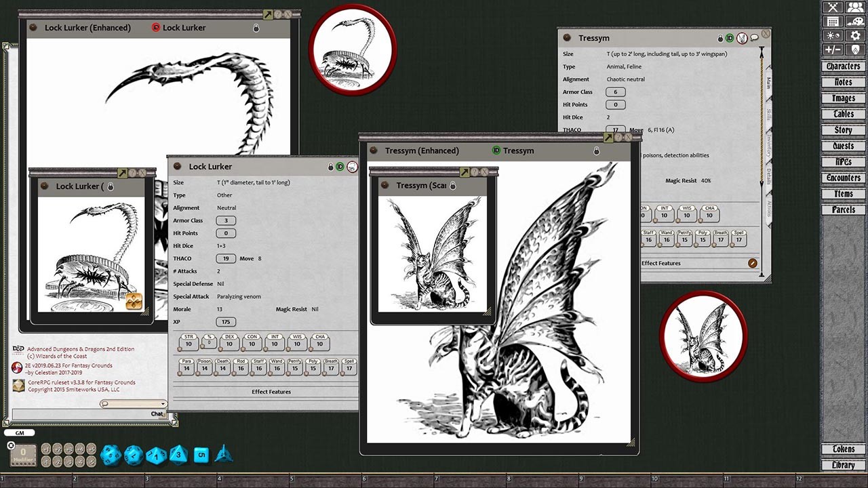The width and height of the screenshot is (868, 488).
Task: Open the effects shield icon
Action: (x=855, y=48)
